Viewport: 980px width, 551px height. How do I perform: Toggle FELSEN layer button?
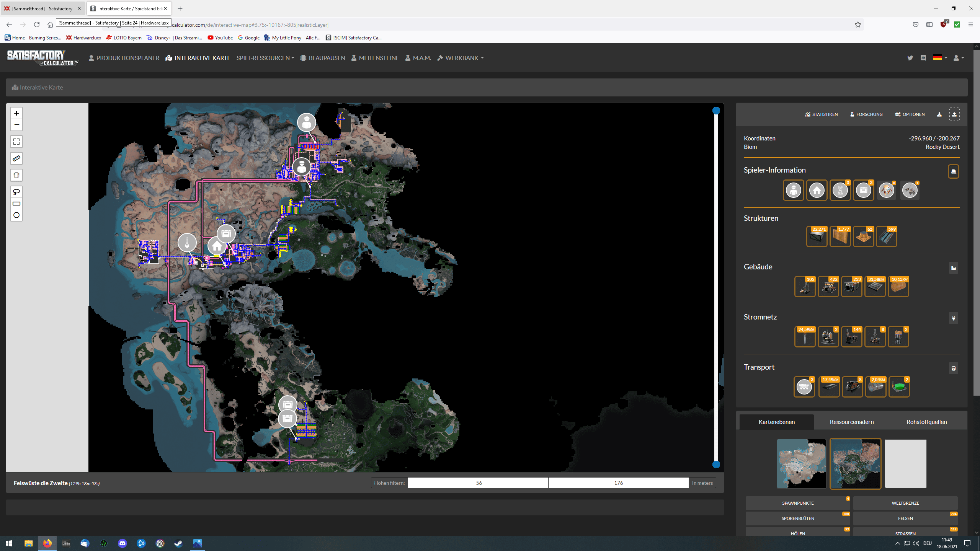click(x=905, y=518)
